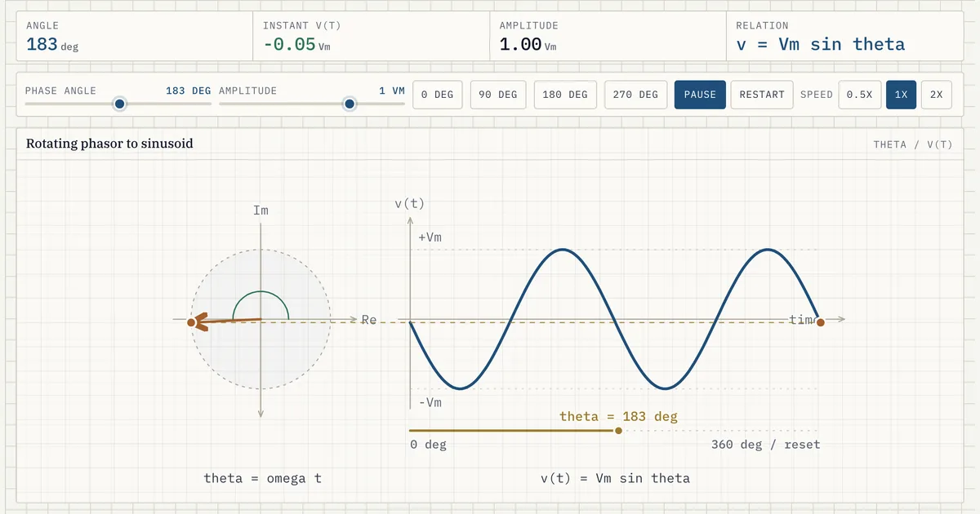Choose the 270 DEG preset button
The image size is (980, 514).
click(x=635, y=95)
